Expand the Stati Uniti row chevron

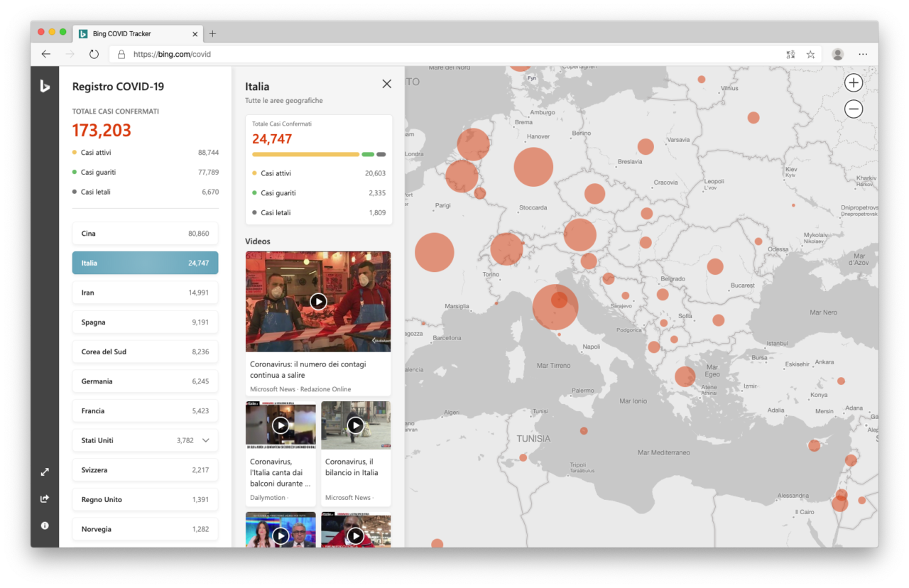pos(206,440)
